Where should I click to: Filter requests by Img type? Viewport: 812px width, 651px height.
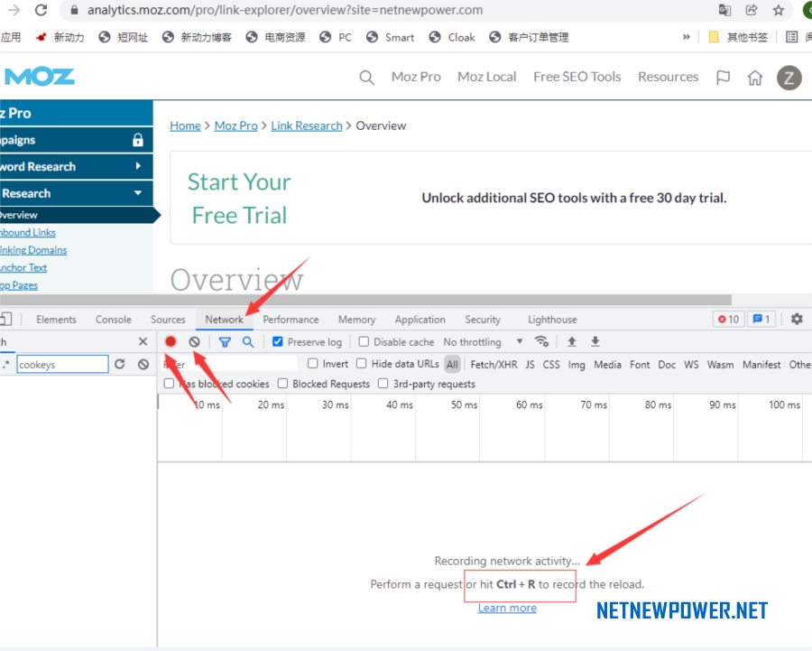[577, 365]
